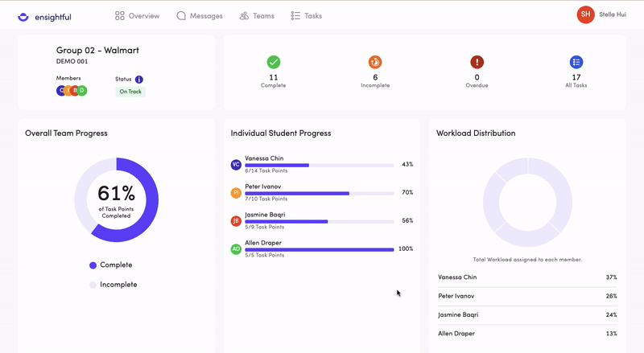Toggle the Incomplete legend item
This screenshot has width=644, height=353.
(x=113, y=285)
